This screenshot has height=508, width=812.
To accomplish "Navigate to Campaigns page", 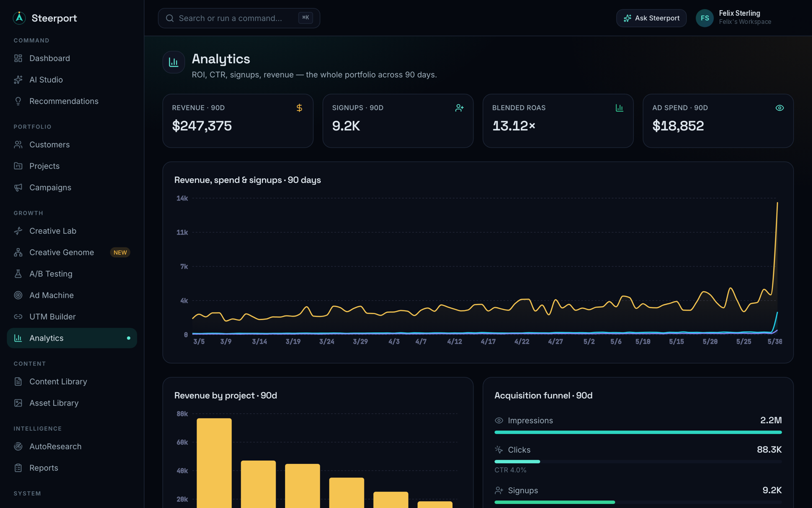I will pyautogui.click(x=72, y=187).
